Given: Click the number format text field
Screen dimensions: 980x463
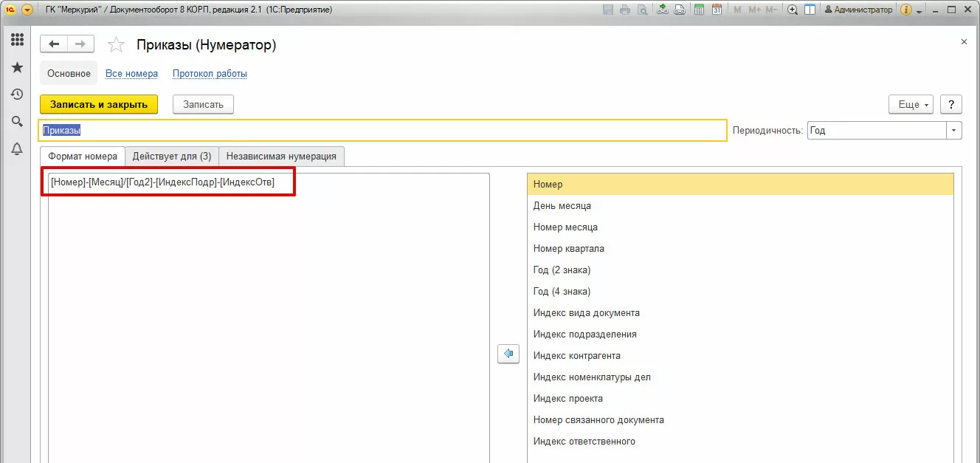Looking at the screenshot, I should point(269,318).
